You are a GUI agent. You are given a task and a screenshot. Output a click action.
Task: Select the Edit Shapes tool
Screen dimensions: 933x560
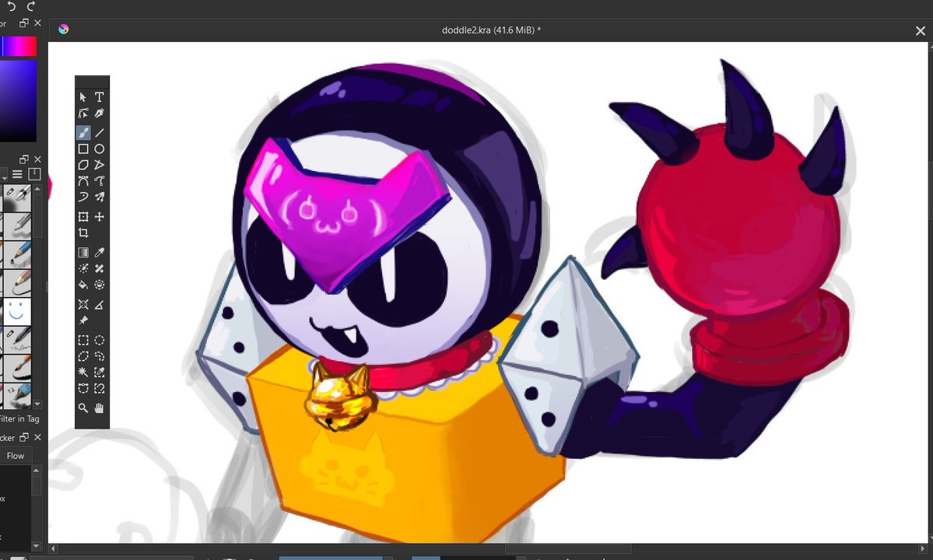82,113
